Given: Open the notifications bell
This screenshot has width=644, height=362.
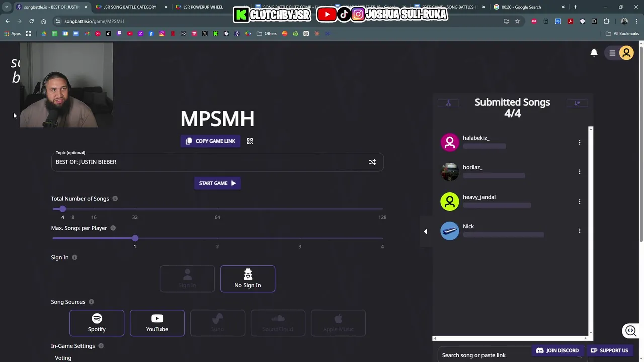Looking at the screenshot, I should click(x=594, y=53).
